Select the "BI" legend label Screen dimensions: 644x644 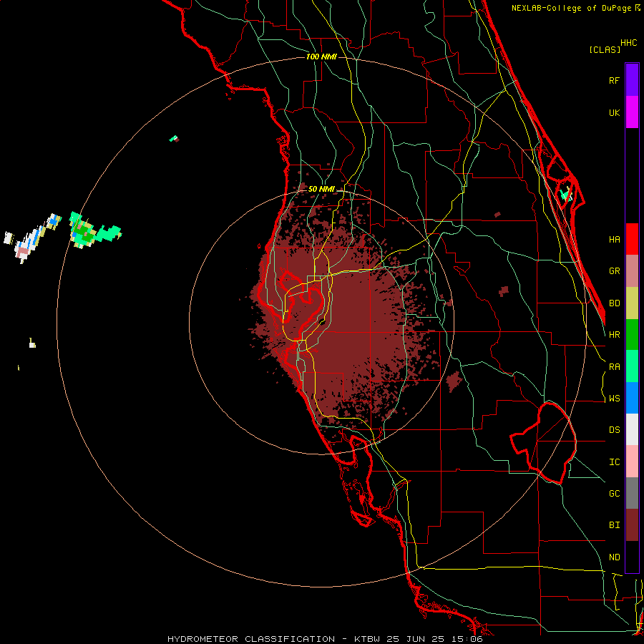coord(614,525)
